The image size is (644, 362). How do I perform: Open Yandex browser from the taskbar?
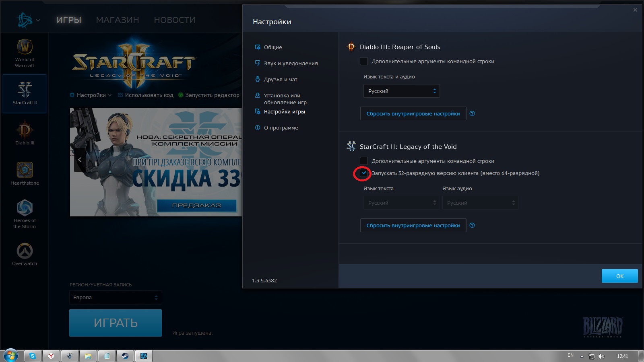(51, 356)
